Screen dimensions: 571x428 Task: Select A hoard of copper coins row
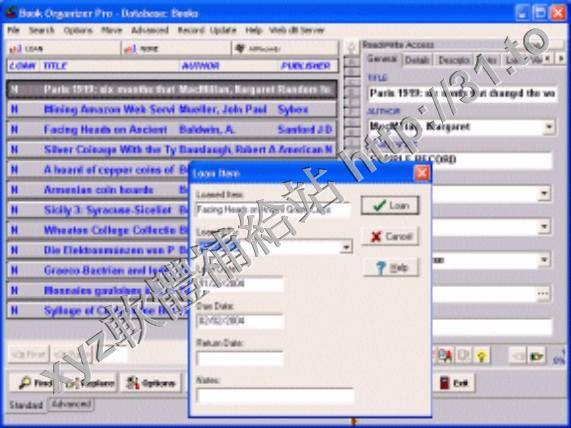click(98, 170)
